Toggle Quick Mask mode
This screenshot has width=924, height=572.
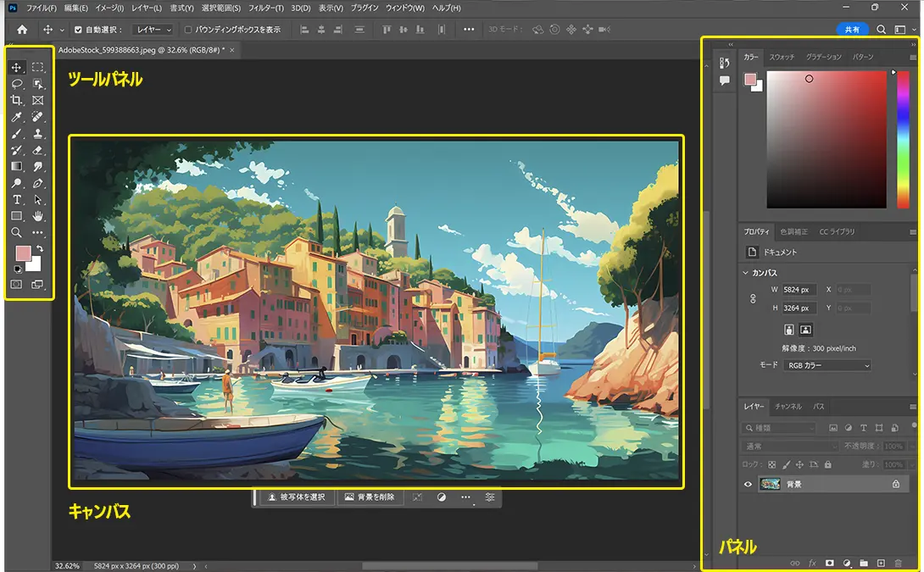pos(16,285)
